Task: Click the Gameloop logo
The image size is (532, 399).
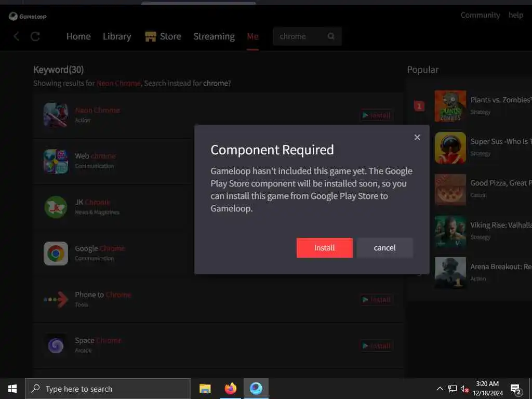Action: tap(28, 16)
